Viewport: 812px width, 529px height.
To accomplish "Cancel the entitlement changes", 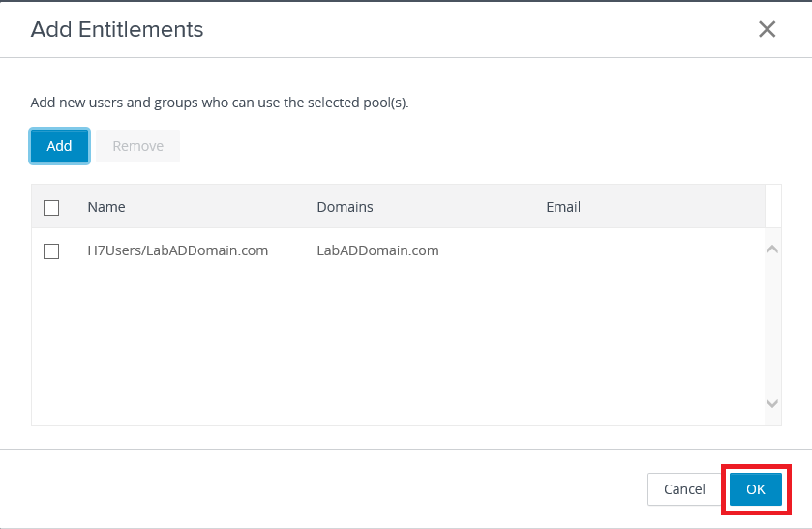I will [x=684, y=489].
